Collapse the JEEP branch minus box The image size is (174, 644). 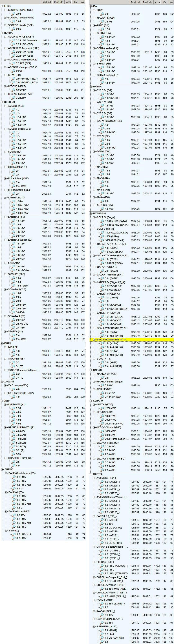2,401
